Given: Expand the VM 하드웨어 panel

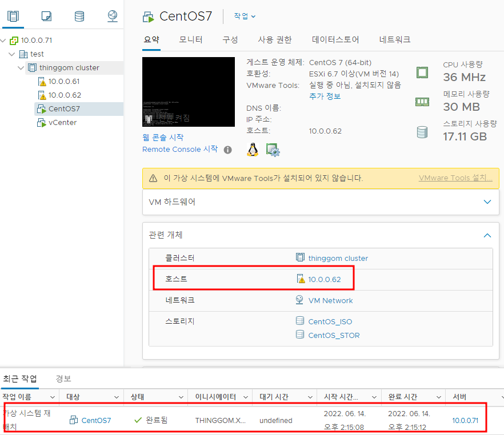Looking at the screenshot, I should [x=487, y=202].
